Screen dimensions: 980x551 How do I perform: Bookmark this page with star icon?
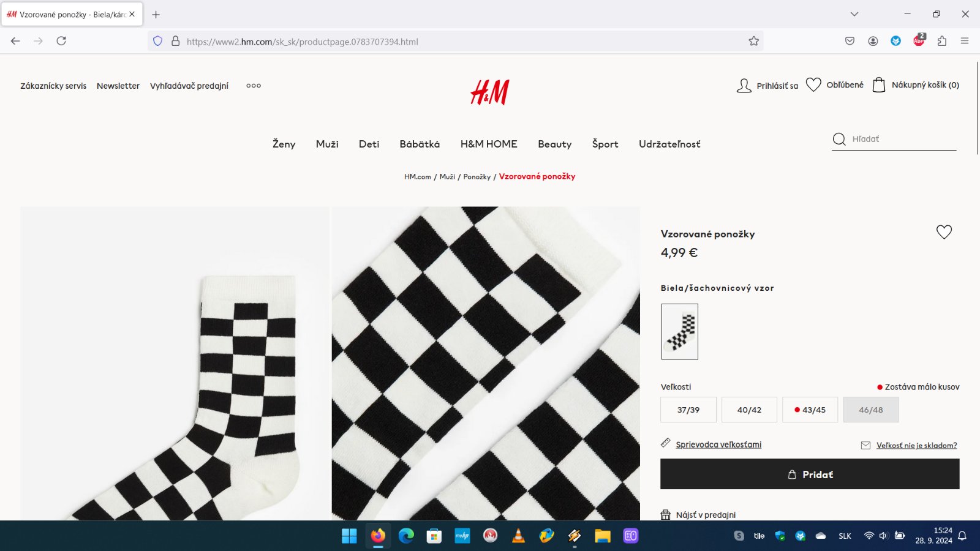(753, 41)
